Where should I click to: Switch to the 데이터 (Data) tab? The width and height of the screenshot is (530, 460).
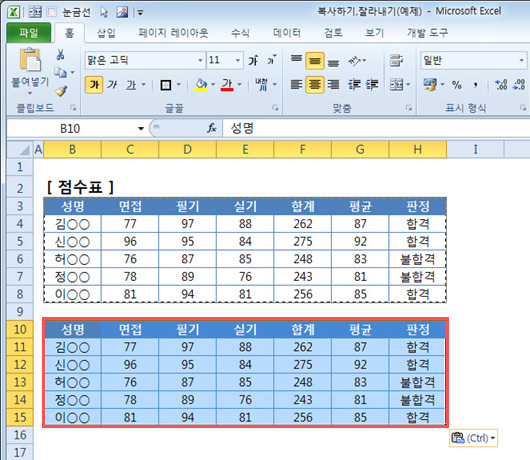pos(287,33)
